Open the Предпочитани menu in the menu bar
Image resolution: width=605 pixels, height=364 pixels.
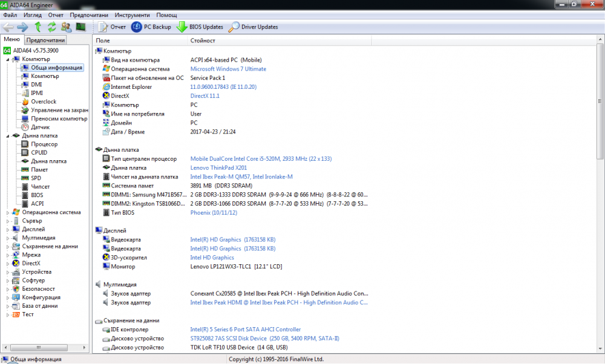(89, 15)
